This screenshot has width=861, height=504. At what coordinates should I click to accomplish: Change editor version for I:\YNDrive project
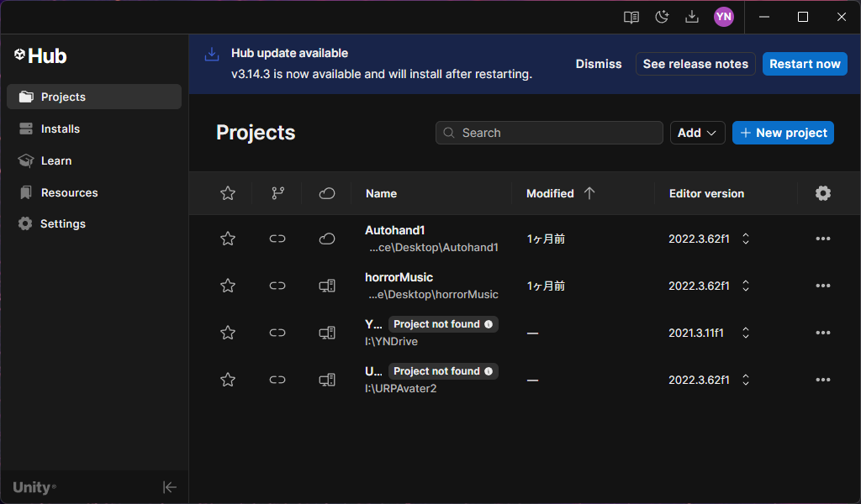pyautogui.click(x=745, y=333)
